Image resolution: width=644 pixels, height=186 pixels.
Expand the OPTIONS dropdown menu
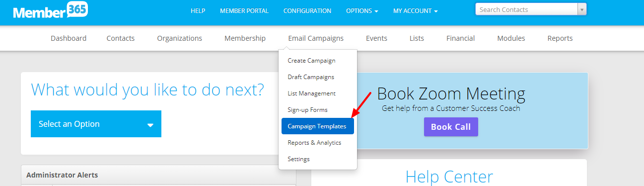[362, 11]
